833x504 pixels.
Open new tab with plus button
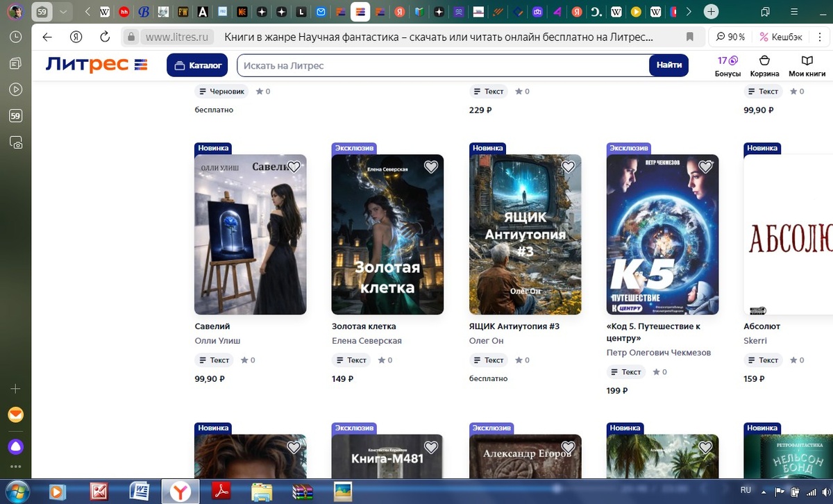(711, 12)
